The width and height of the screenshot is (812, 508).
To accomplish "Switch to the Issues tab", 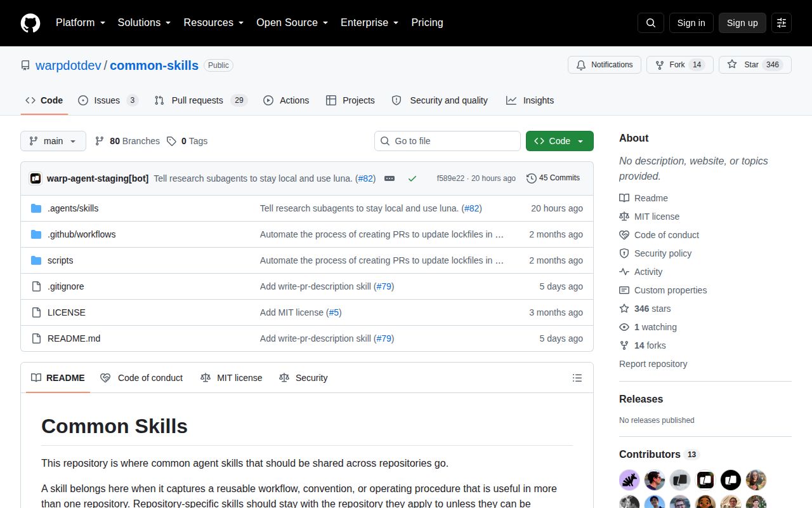I will [108, 100].
